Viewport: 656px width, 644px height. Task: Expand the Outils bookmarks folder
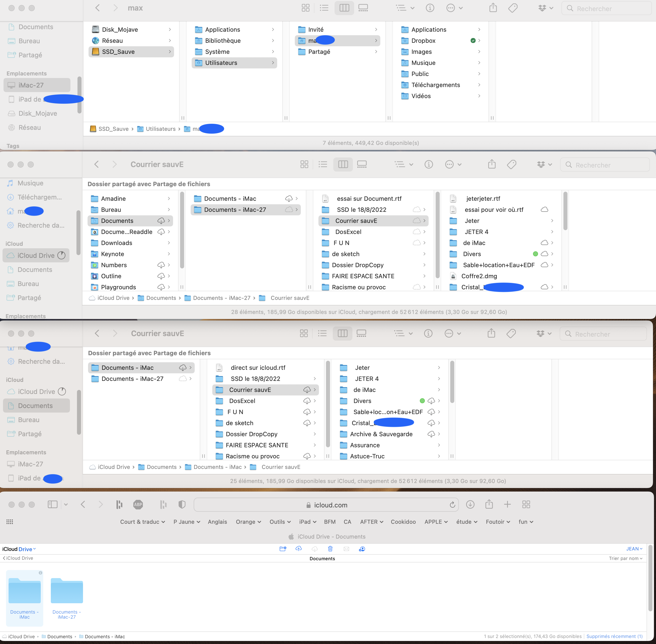[x=280, y=522]
